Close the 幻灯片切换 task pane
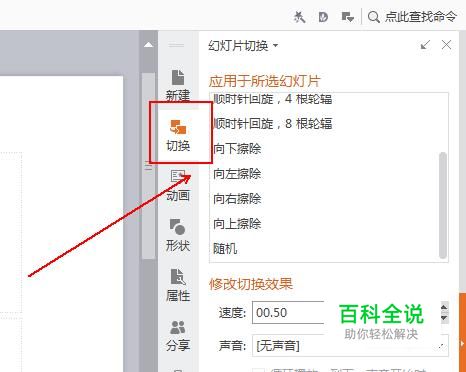Screen dimensions: 466x372 (446, 45)
